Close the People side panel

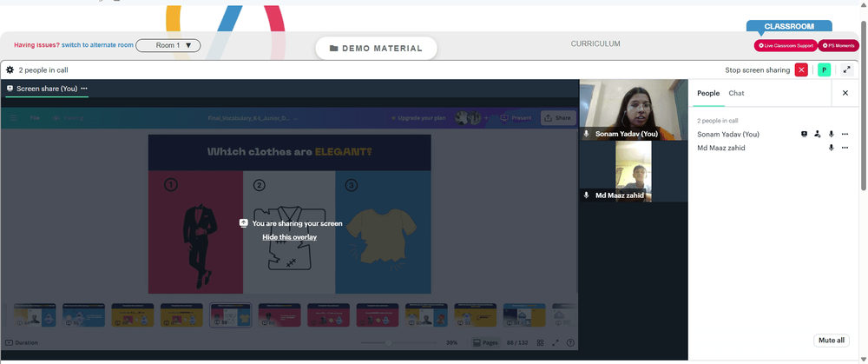(x=845, y=93)
